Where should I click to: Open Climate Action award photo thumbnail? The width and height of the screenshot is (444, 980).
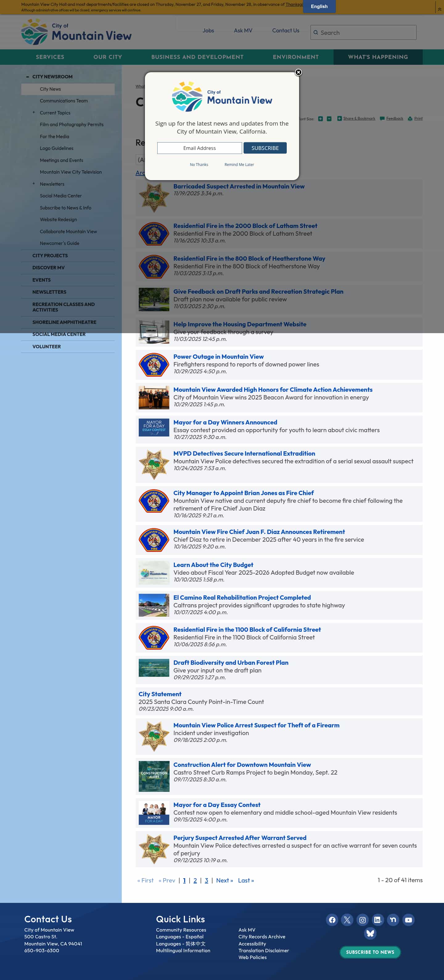154,397
